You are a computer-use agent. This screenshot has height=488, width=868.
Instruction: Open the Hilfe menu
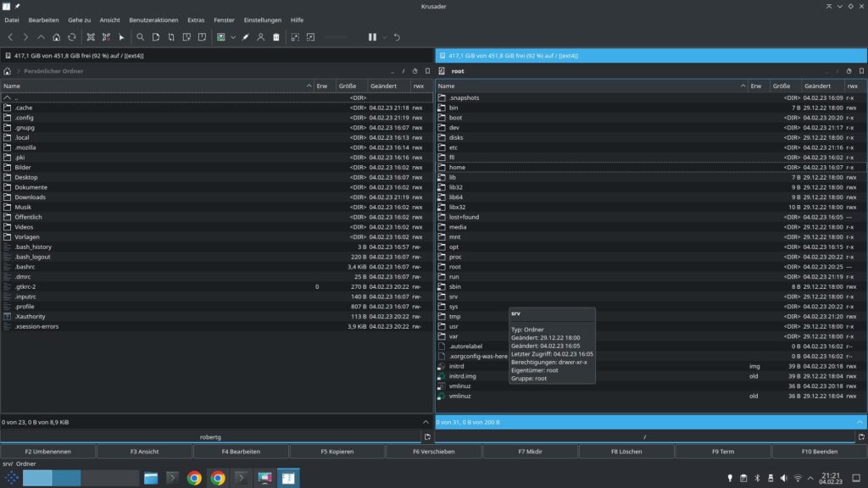pyautogui.click(x=298, y=20)
